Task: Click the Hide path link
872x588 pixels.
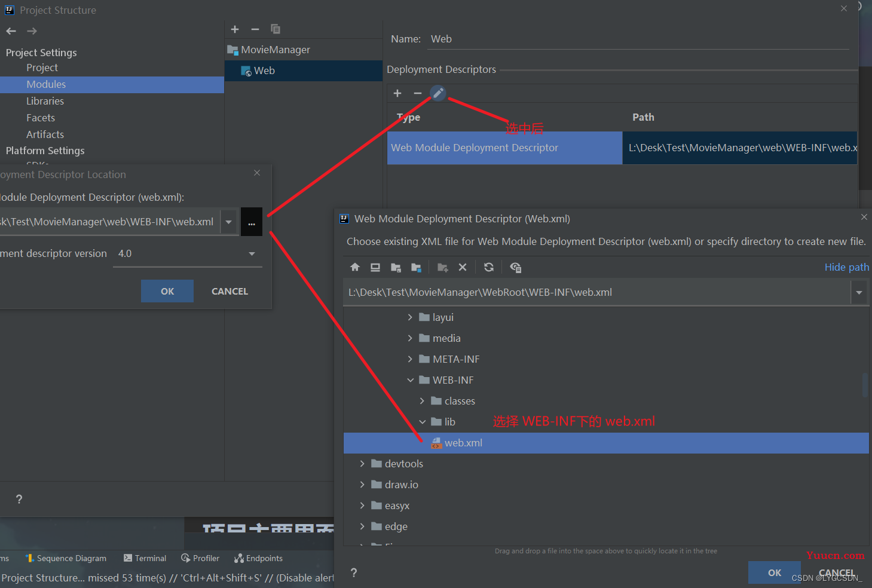Action: point(846,267)
